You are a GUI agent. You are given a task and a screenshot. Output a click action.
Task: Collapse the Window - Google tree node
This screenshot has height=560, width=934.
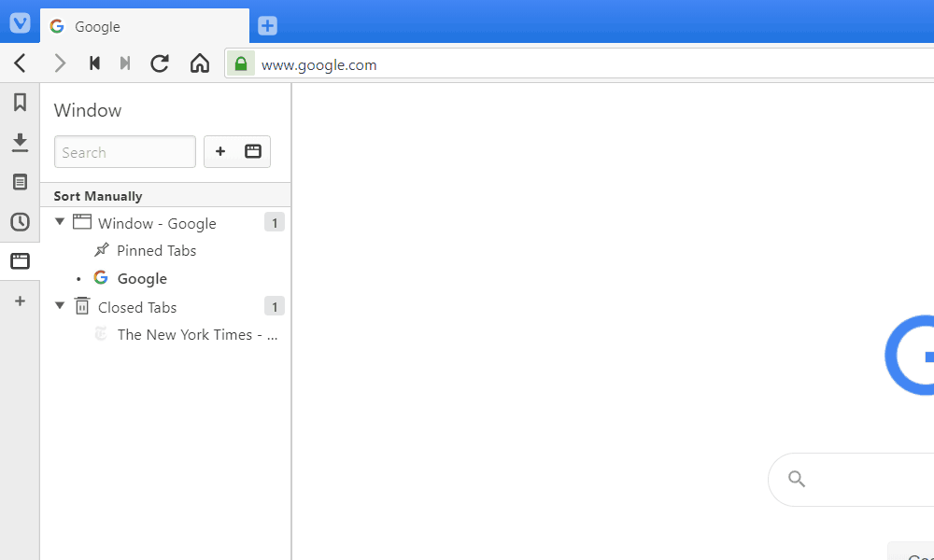click(x=60, y=221)
